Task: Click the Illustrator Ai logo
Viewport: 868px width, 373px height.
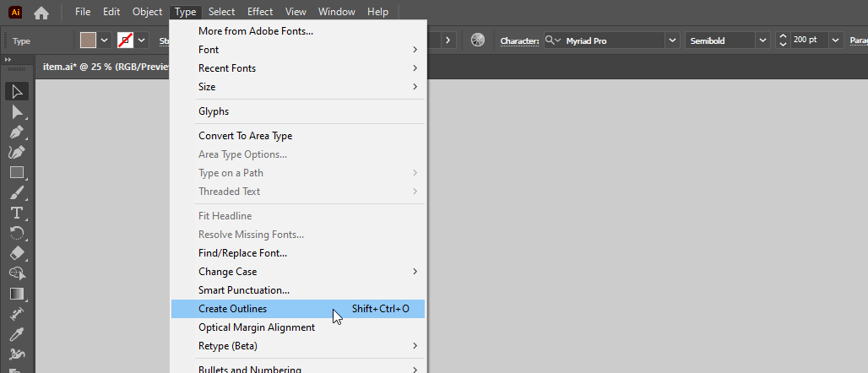Action: (17, 12)
